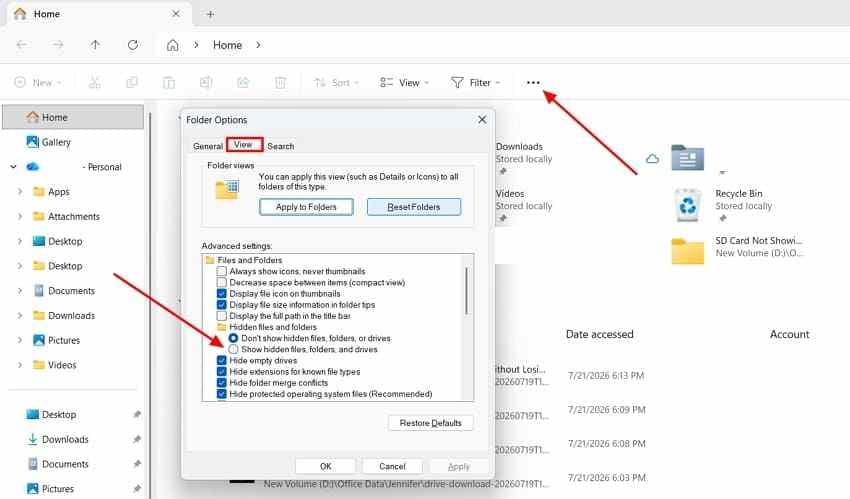The height and width of the screenshot is (499, 850).
Task: Click Home in the address breadcrumb
Action: point(227,45)
